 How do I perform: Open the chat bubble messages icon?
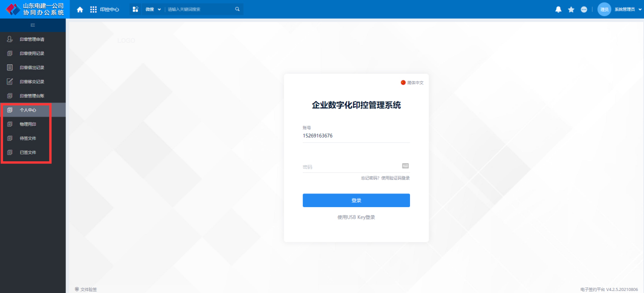[584, 9]
